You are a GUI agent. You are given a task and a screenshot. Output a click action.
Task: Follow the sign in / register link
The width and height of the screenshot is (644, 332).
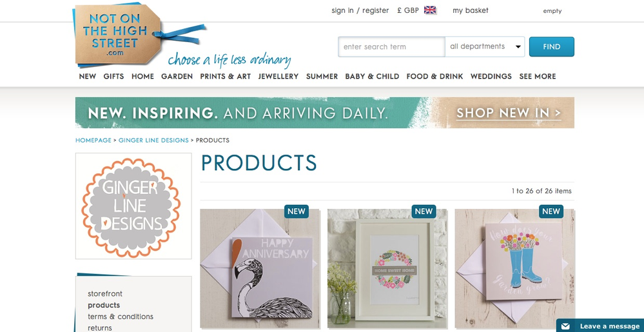pos(360,11)
